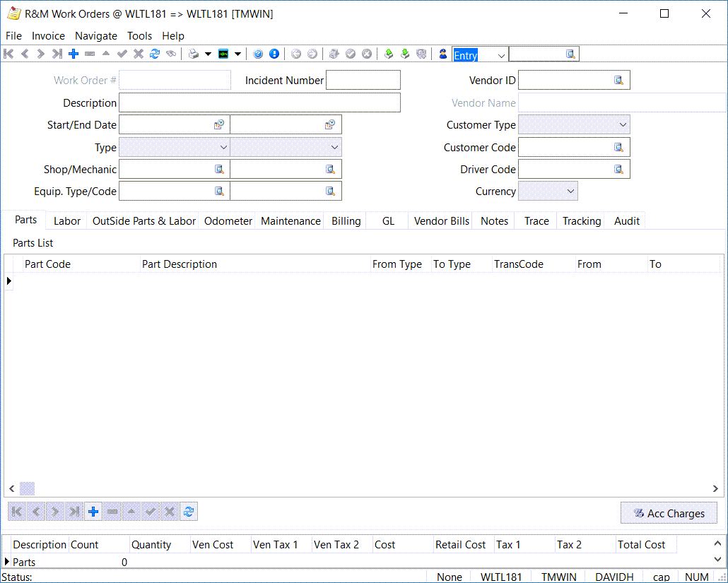Click the refresh icon in top toolbar
The height and width of the screenshot is (583, 728).
point(155,54)
